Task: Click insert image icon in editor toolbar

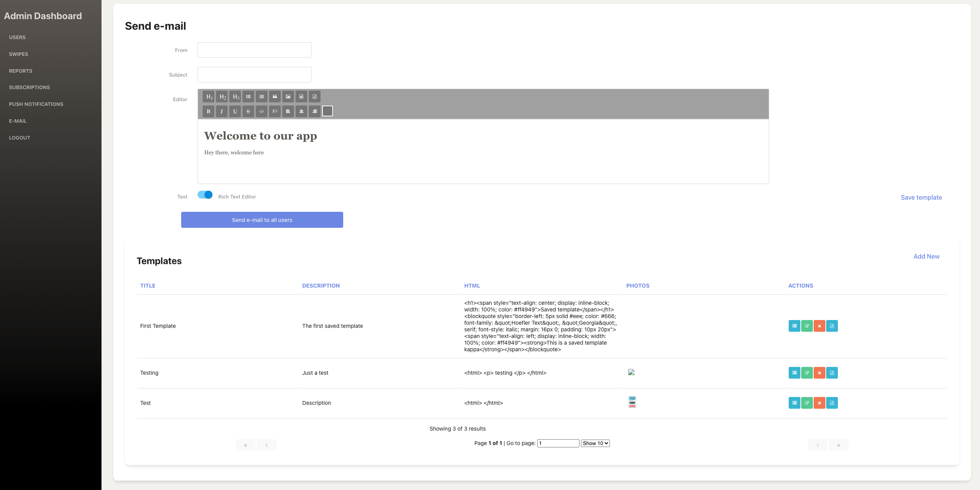Action: [x=288, y=97]
